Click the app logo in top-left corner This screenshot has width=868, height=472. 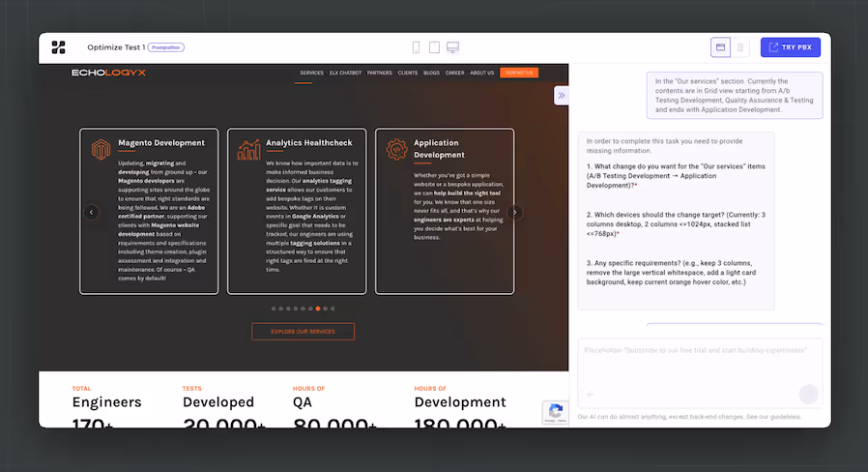(58, 47)
